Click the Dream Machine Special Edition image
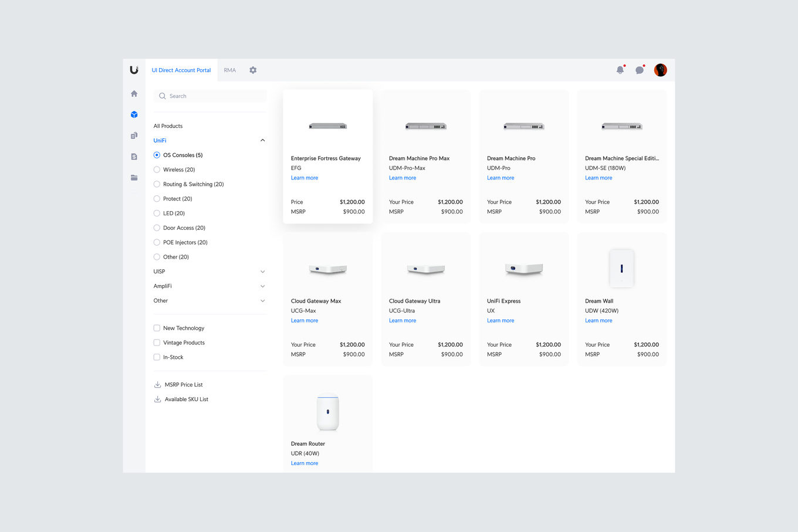Viewport: 798px width, 532px height. pyautogui.click(x=622, y=126)
